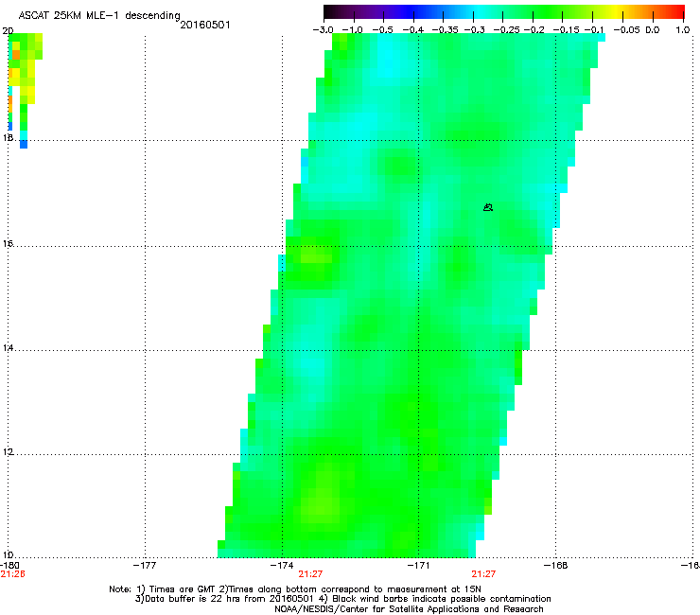Image resolution: width=700 pixels, height=615 pixels.
Task: Click the -0.05 color bar label
Action: (x=627, y=30)
